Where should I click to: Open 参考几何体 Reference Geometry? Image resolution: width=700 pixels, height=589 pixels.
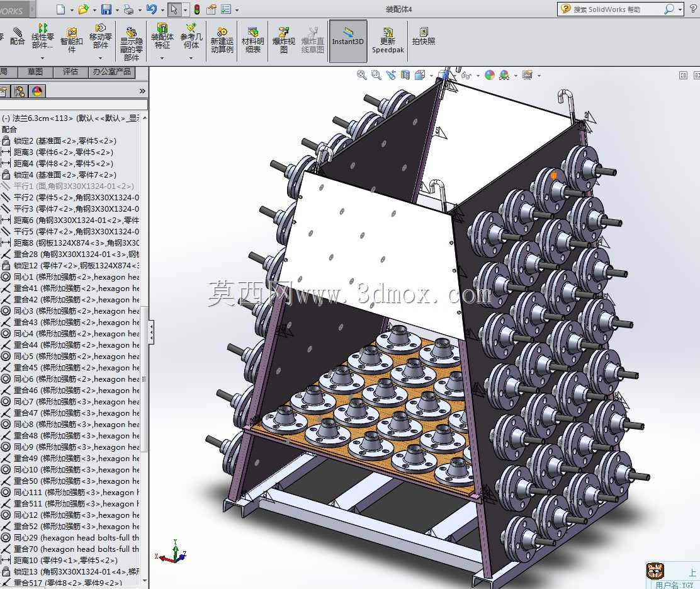[191, 36]
